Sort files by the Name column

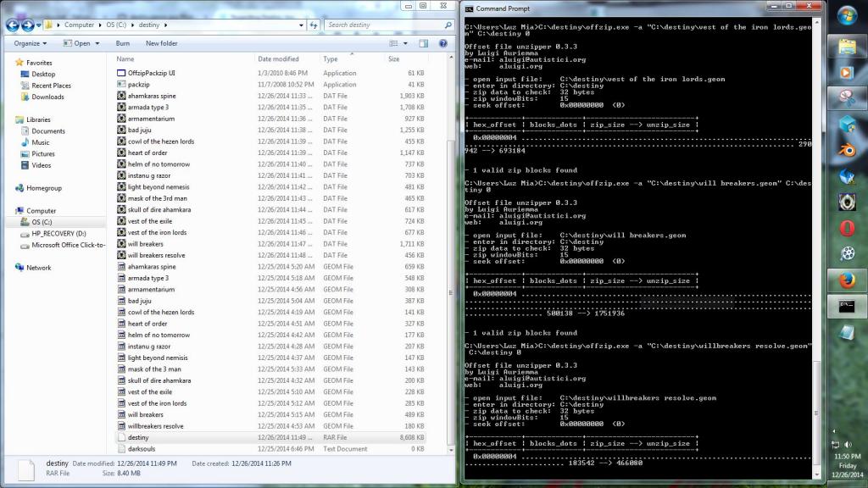183,58
